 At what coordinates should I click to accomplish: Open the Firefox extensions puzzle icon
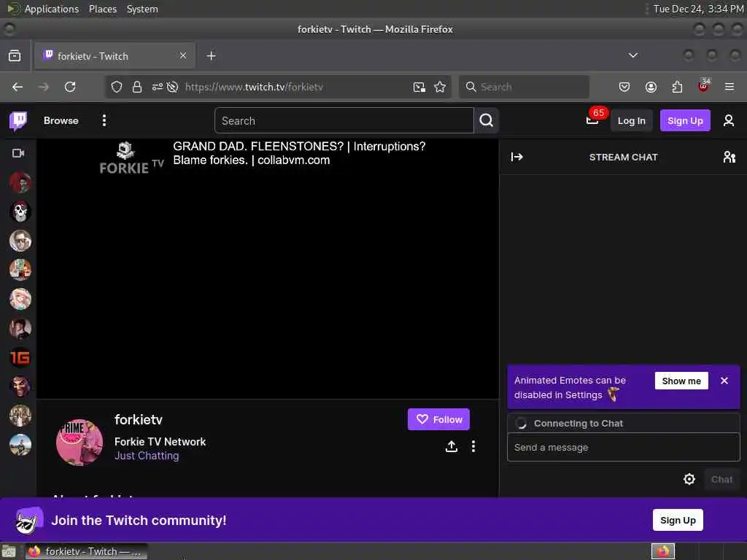click(677, 87)
